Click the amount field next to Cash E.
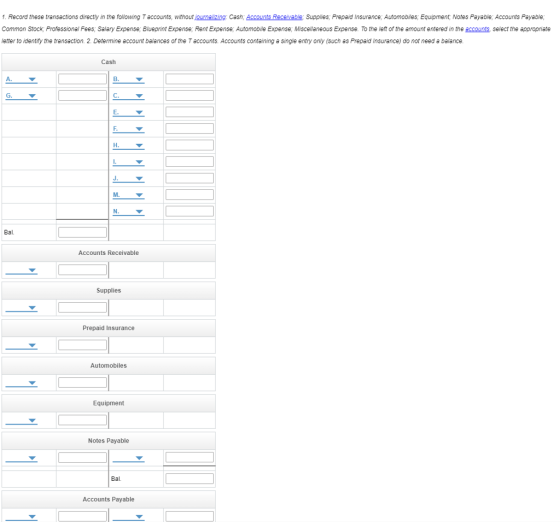Screen dimensions: 560x522 [190, 112]
